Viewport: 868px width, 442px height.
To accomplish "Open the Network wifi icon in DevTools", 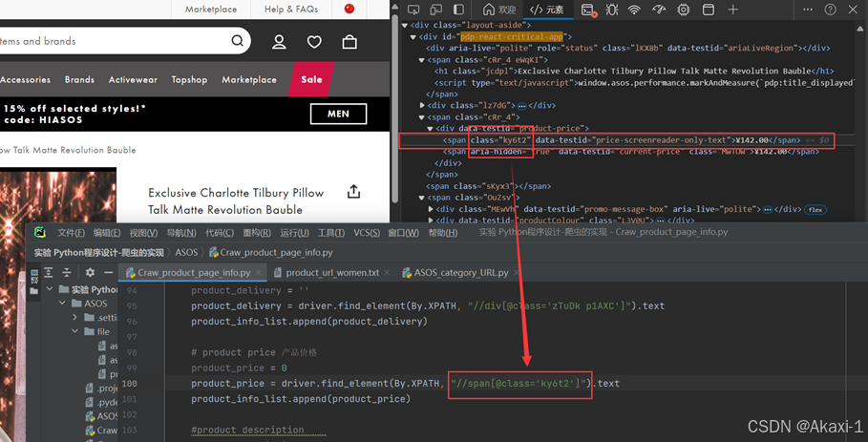I will coord(634,10).
